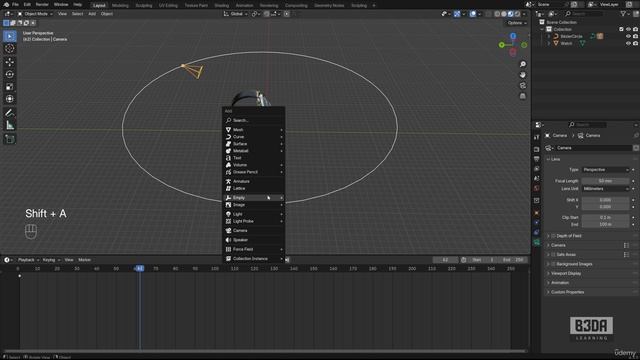Viewport: 640px width, 360px height.
Task: Select the Cursor tool
Action: click(10, 49)
